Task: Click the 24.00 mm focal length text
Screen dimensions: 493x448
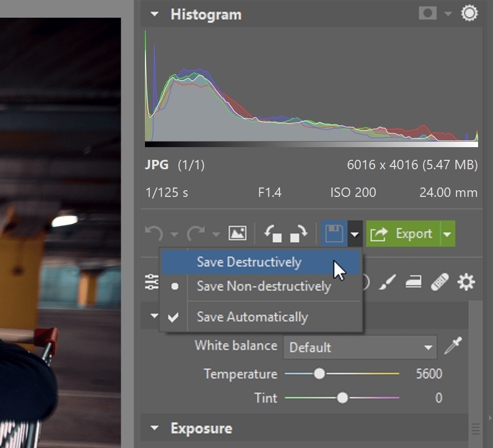Action: click(448, 192)
